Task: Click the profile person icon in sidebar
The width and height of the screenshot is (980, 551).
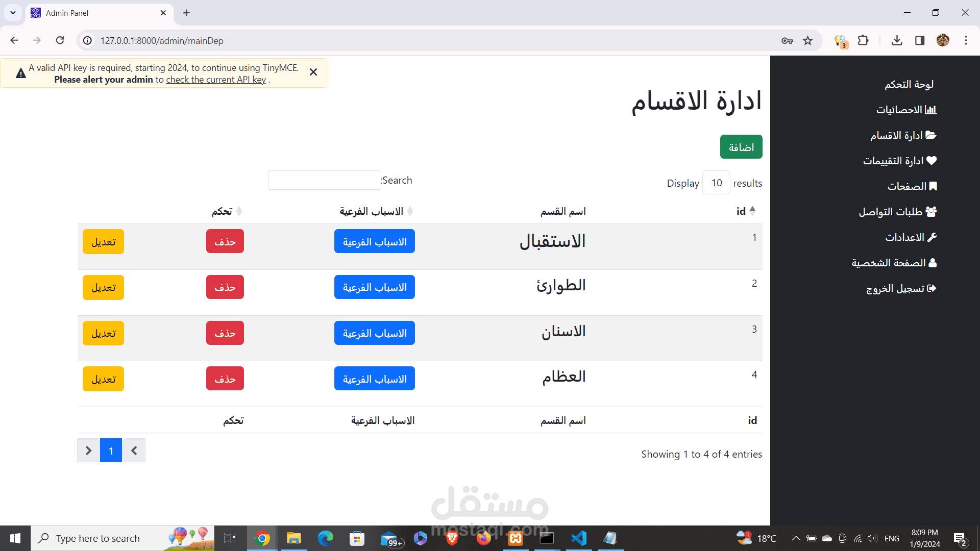Action: [933, 263]
